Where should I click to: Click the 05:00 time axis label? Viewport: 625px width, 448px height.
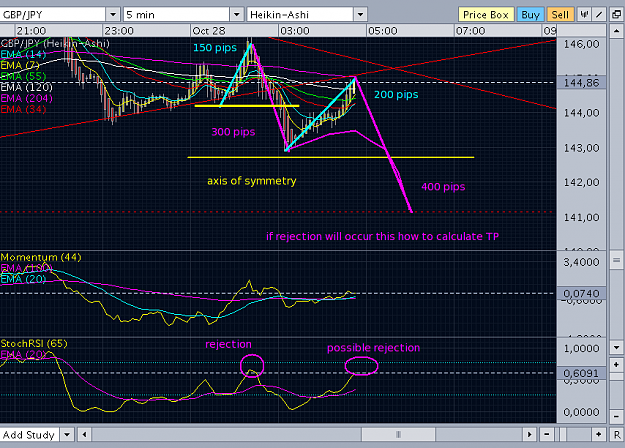383,31
